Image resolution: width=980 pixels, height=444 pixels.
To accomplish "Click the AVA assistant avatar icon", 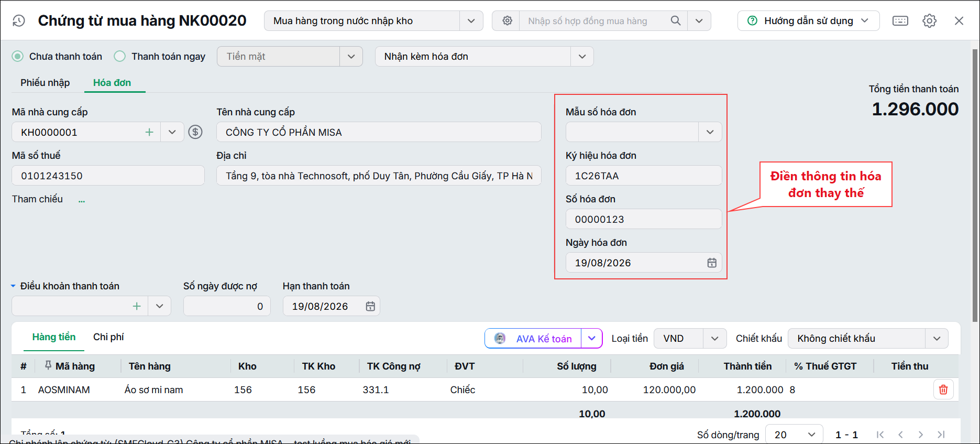I will coord(500,339).
